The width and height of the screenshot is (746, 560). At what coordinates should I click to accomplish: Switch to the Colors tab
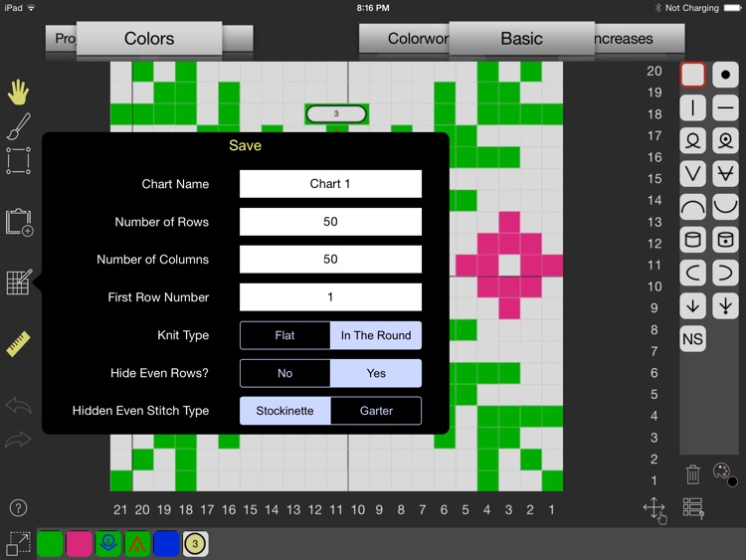(x=149, y=39)
